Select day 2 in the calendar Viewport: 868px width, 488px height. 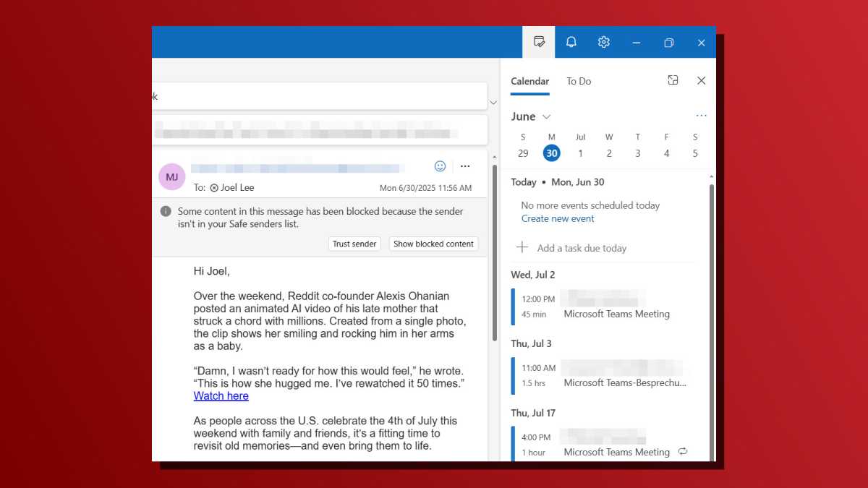click(x=609, y=153)
